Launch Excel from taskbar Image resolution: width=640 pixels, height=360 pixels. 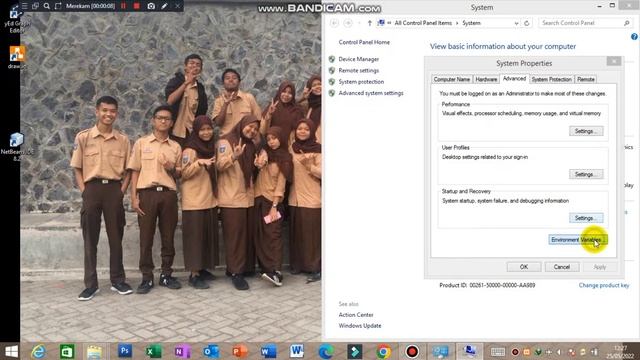click(153, 351)
